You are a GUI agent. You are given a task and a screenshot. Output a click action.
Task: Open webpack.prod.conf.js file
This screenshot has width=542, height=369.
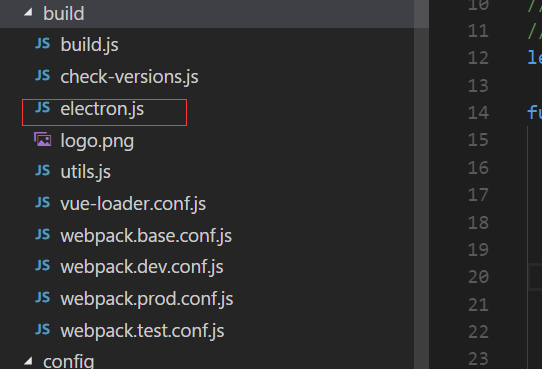point(147,299)
